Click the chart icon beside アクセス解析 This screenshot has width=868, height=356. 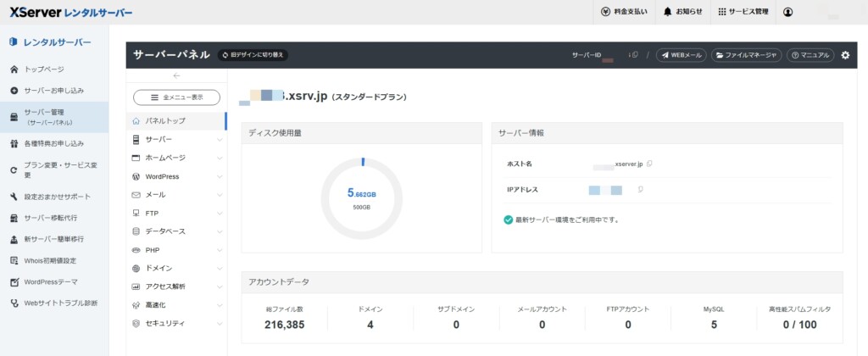[136, 286]
